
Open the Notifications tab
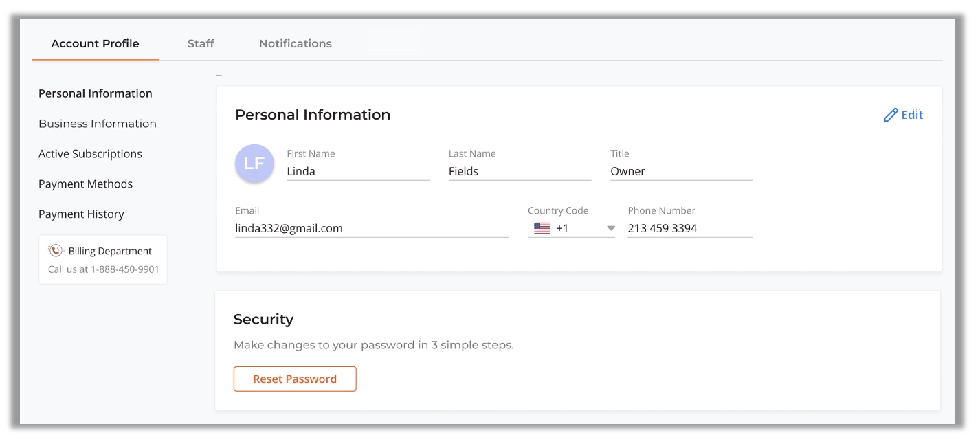(295, 43)
